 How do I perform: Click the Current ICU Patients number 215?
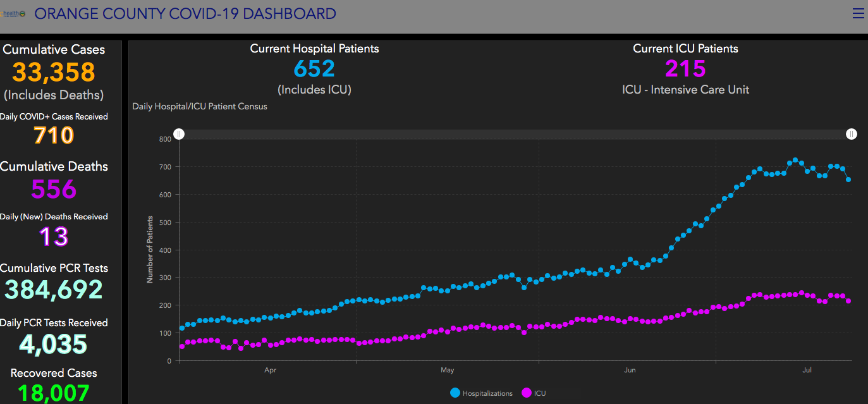click(x=685, y=69)
